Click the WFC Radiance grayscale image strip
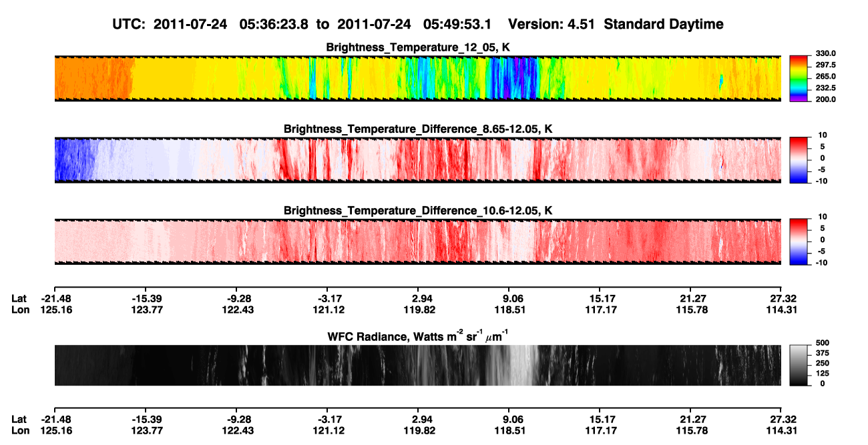The width and height of the screenshot is (868, 445). pos(417,365)
